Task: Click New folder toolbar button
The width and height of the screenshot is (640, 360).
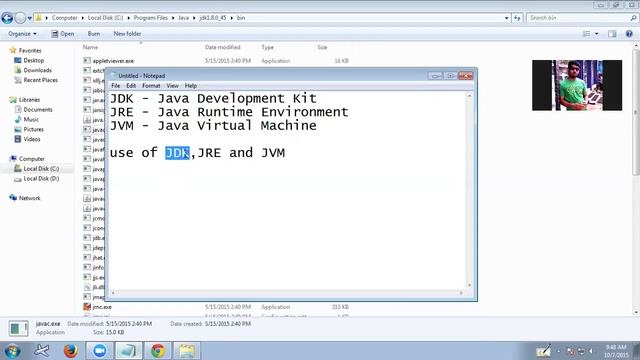Action: coord(127,34)
